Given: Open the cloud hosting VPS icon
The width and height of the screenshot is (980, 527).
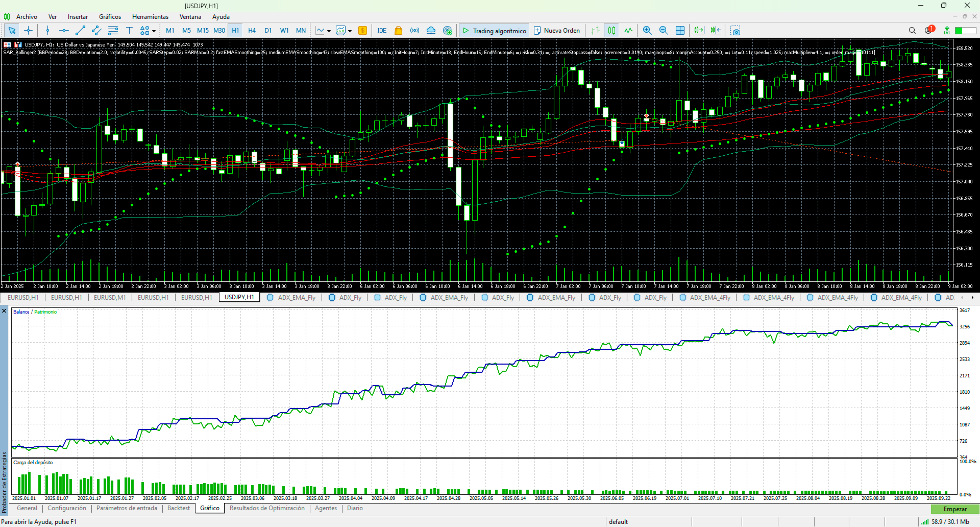Looking at the screenshot, I should tap(431, 31).
